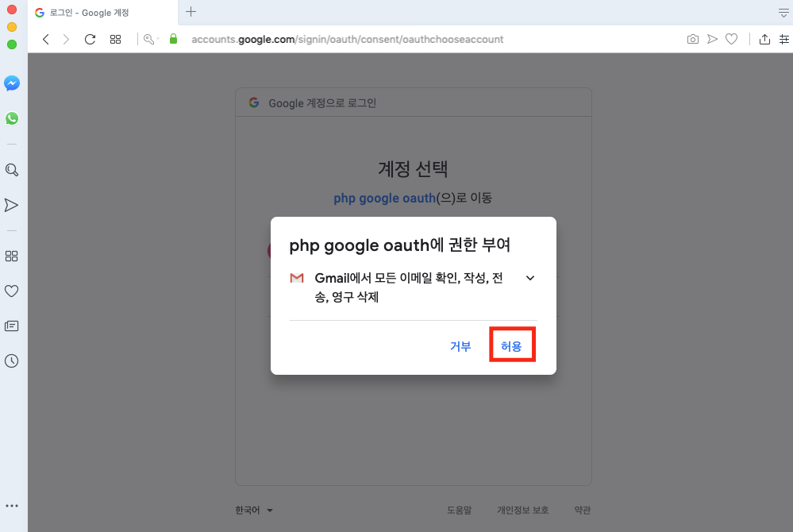
Task: Open history clock icon in sidebar
Action: point(11,361)
